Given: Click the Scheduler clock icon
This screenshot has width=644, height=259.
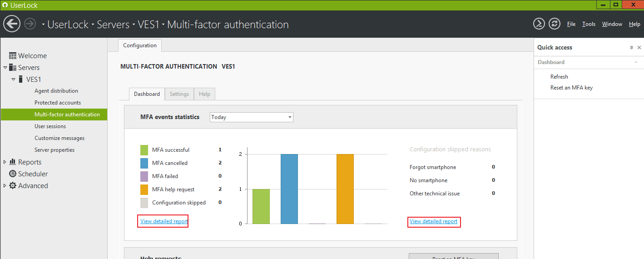Looking at the screenshot, I should coord(13,174).
